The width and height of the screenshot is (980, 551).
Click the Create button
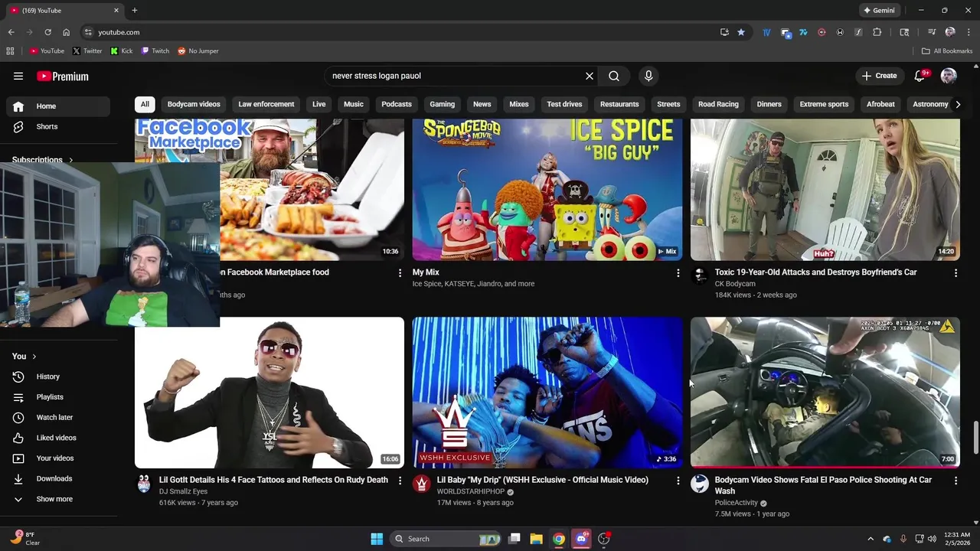point(879,76)
